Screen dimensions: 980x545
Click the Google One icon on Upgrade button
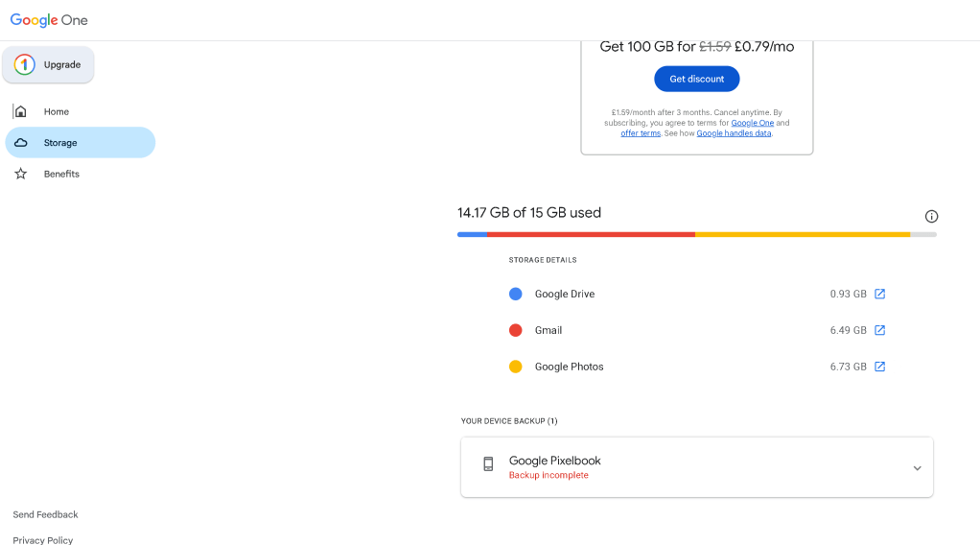click(24, 64)
